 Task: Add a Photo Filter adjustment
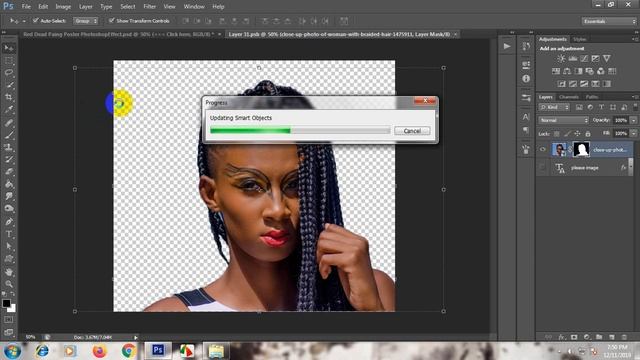click(x=589, y=71)
